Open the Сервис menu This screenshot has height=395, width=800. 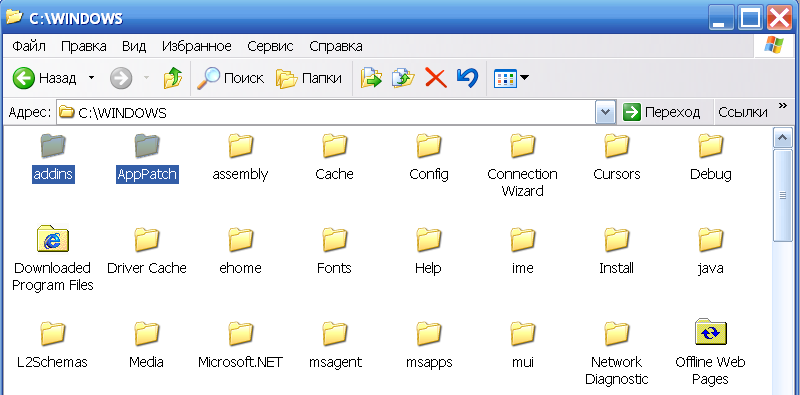coord(270,46)
